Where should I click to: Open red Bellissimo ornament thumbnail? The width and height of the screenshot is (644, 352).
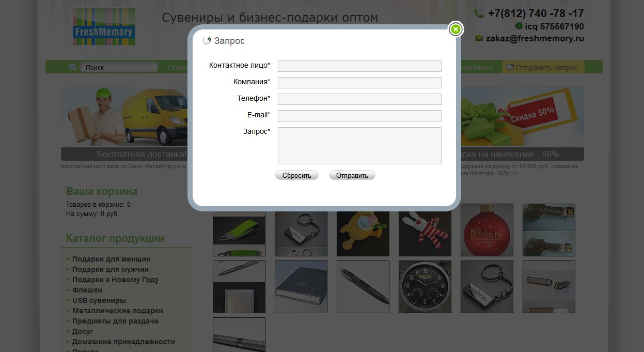point(487,230)
